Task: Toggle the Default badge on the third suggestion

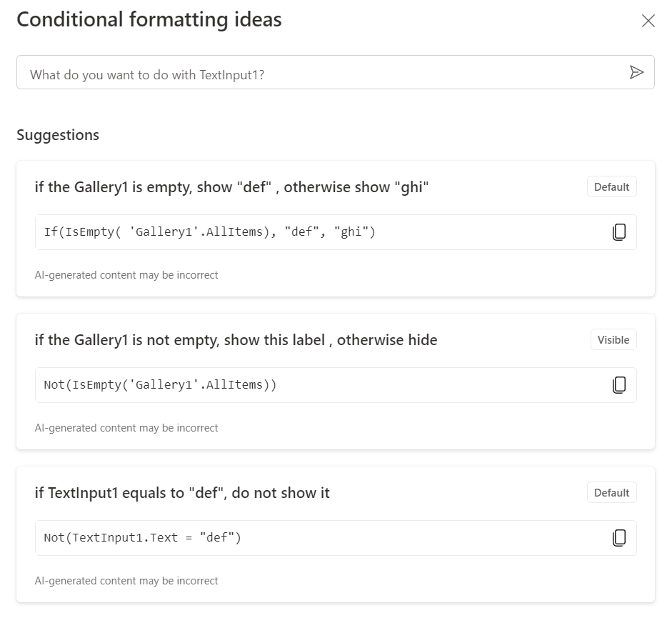Action: pos(611,492)
